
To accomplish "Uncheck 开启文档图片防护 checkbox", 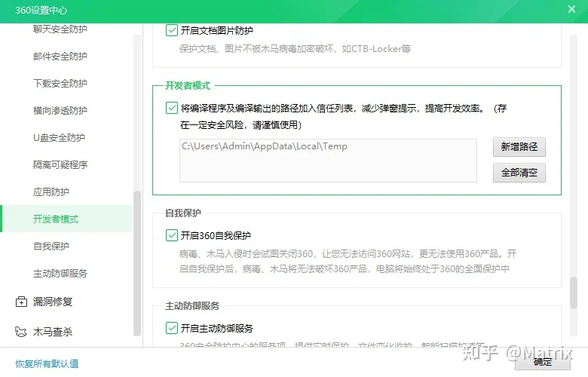I will (171, 30).
